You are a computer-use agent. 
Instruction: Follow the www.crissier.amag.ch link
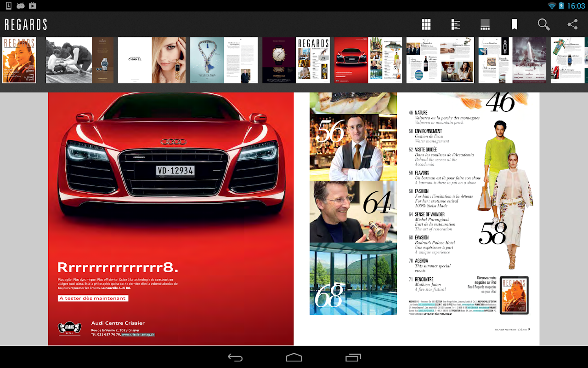coord(138,334)
